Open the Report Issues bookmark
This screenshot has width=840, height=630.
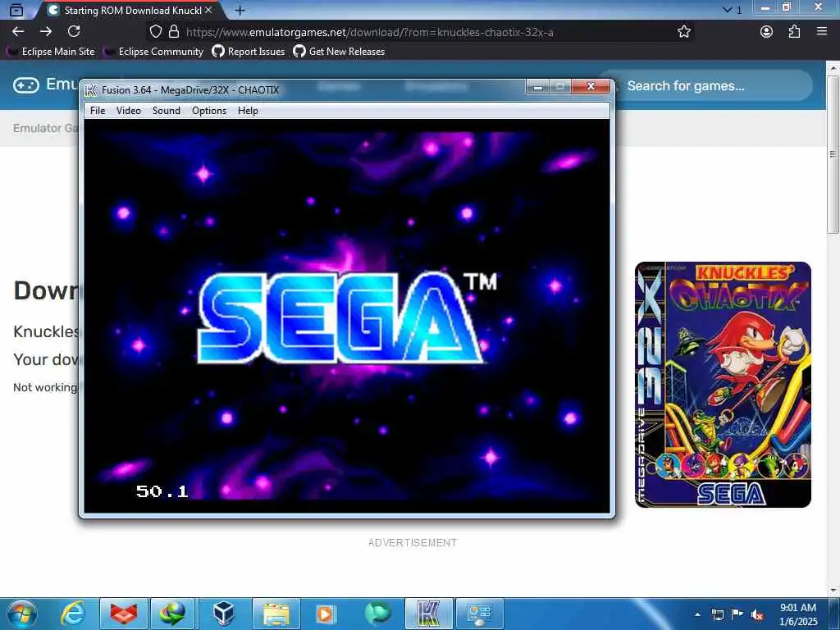coord(249,52)
